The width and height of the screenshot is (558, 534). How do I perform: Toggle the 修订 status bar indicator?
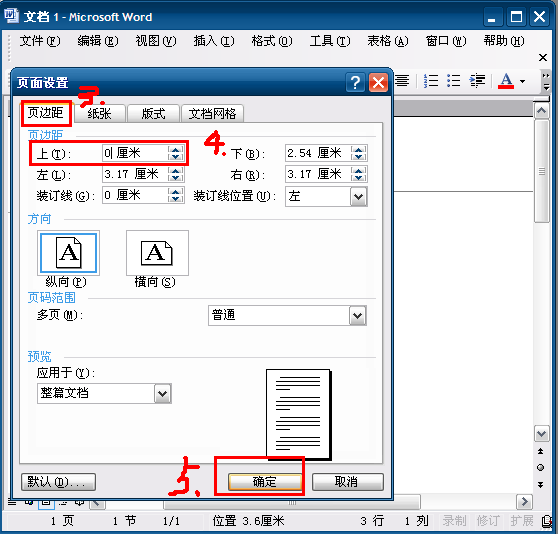coord(488,521)
